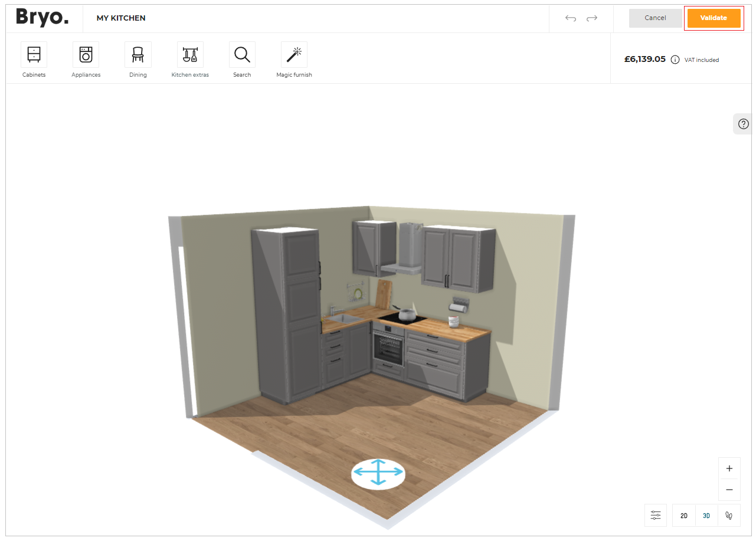Switch to 3D view mode

pyautogui.click(x=706, y=515)
